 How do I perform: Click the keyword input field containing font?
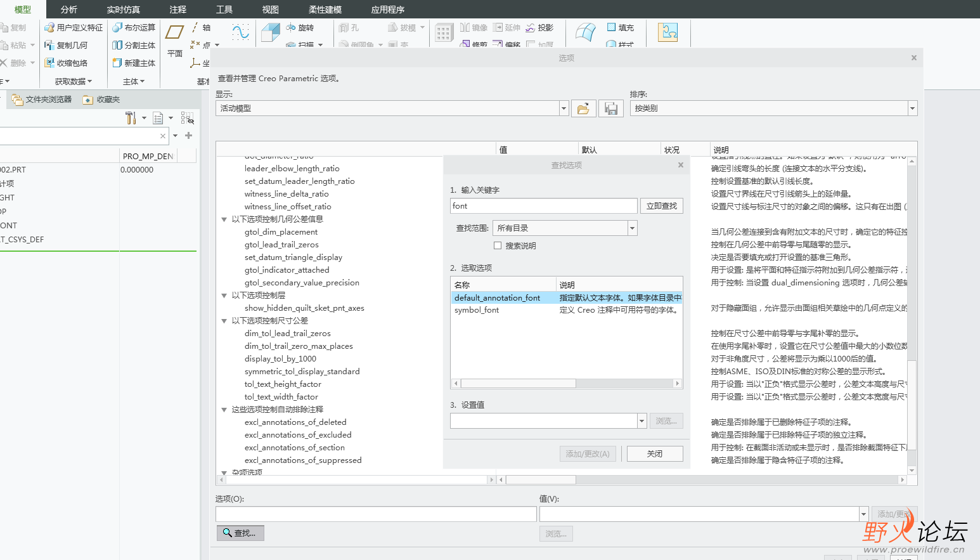[x=544, y=206]
